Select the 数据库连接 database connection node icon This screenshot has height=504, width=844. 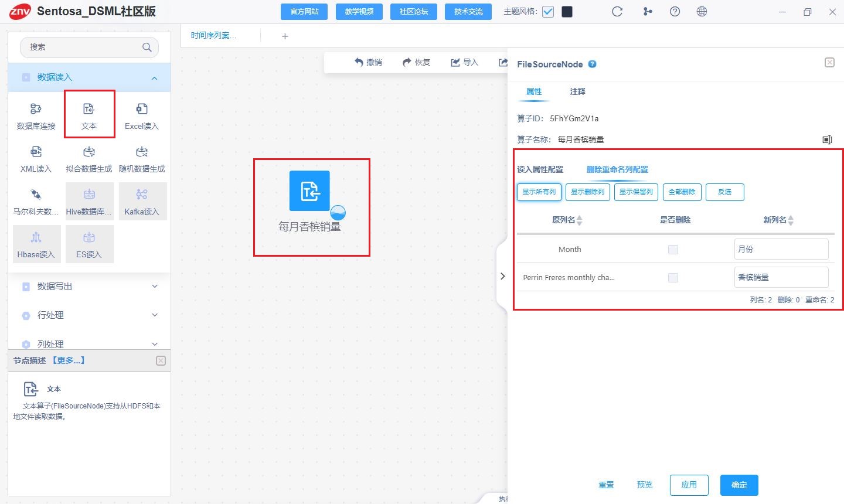click(x=36, y=109)
